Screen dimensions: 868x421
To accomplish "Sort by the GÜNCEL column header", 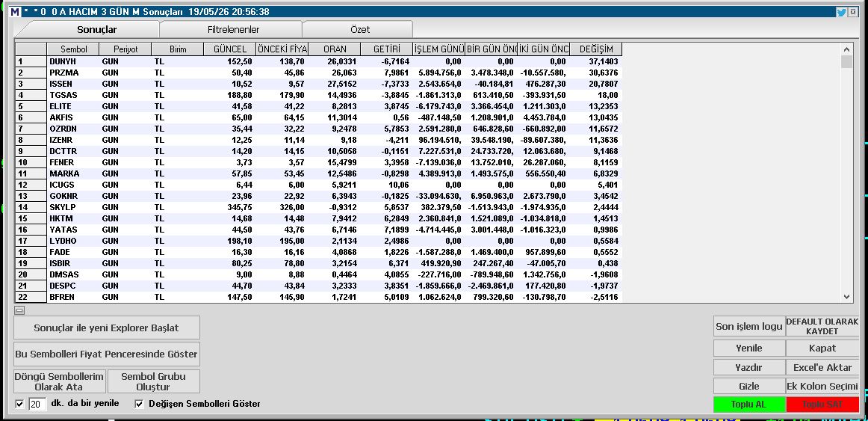I will (230, 49).
